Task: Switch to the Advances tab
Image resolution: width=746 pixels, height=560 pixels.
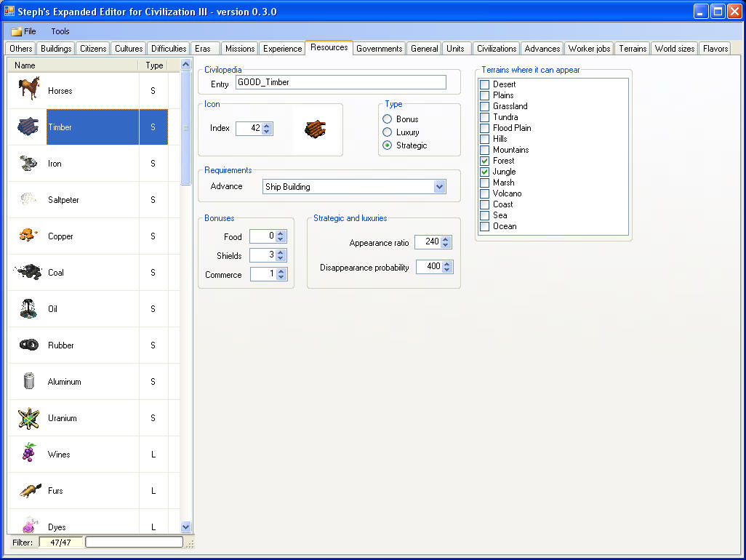Action: point(542,49)
